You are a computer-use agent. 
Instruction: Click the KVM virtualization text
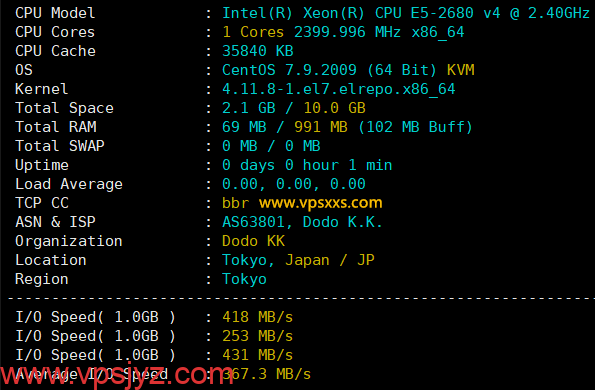[x=461, y=70]
